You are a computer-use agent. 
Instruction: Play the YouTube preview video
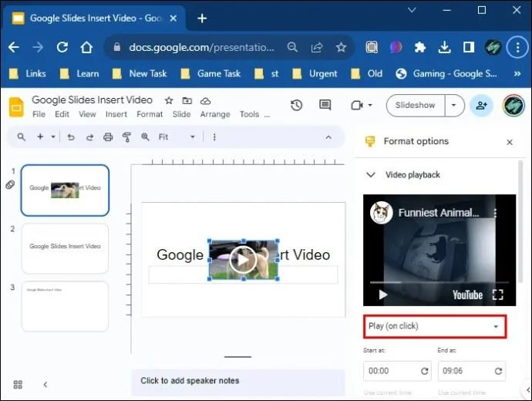(x=383, y=295)
